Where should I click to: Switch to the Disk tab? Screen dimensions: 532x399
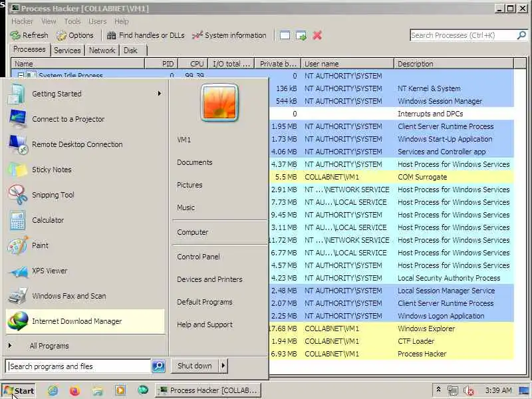[x=130, y=51]
